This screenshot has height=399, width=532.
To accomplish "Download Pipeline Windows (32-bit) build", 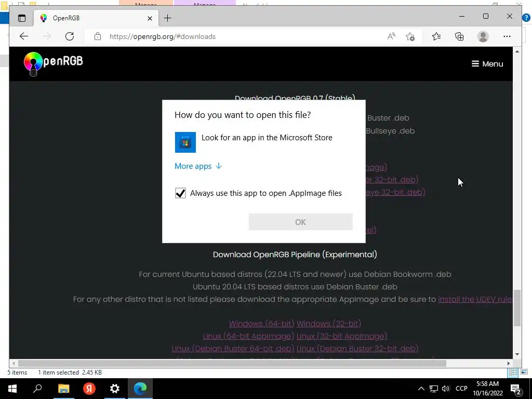I will tap(329, 324).
